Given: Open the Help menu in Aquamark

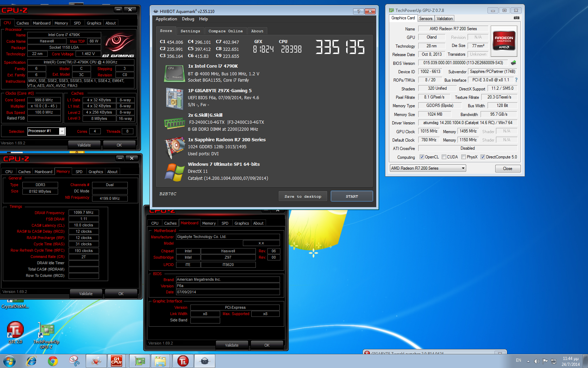Looking at the screenshot, I should point(203,19).
